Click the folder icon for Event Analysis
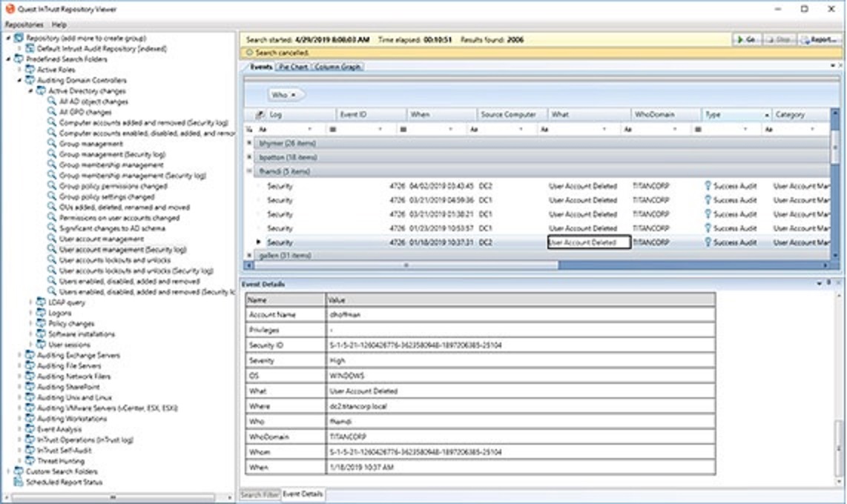 pos(30,429)
